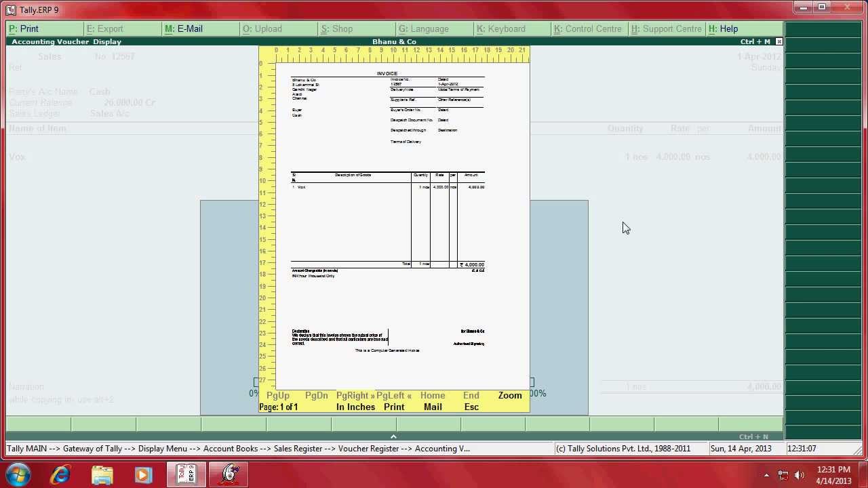Open Windows Explorer folder icon on taskbar

click(102, 474)
